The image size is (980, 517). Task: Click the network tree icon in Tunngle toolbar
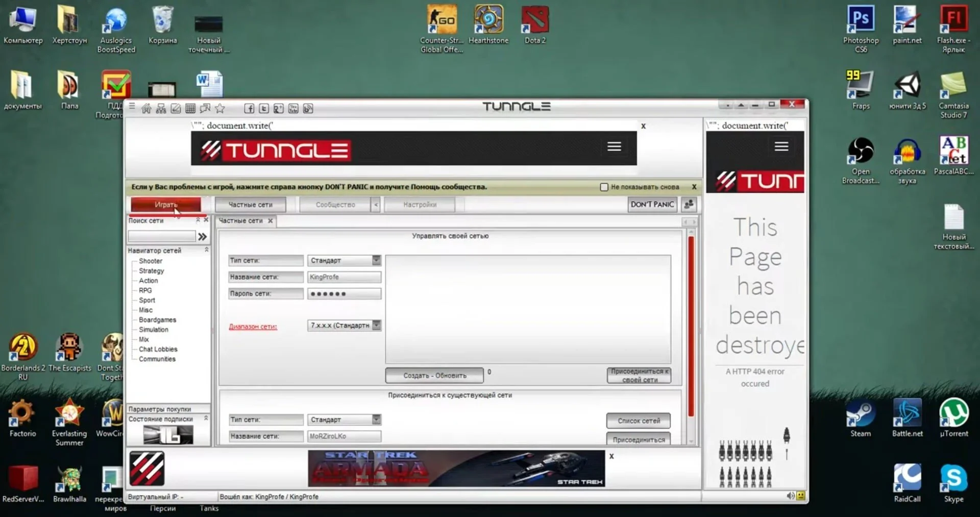pyautogui.click(x=161, y=108)
